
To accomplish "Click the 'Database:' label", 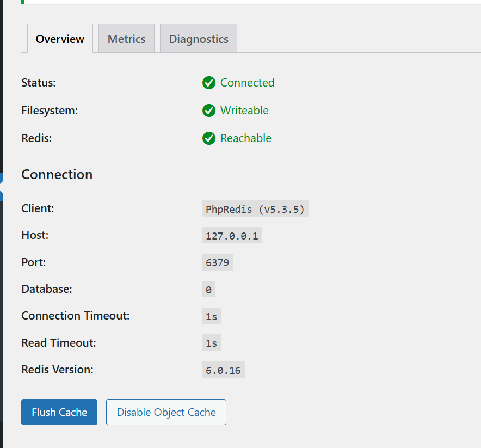I will (x=47, y=289).
